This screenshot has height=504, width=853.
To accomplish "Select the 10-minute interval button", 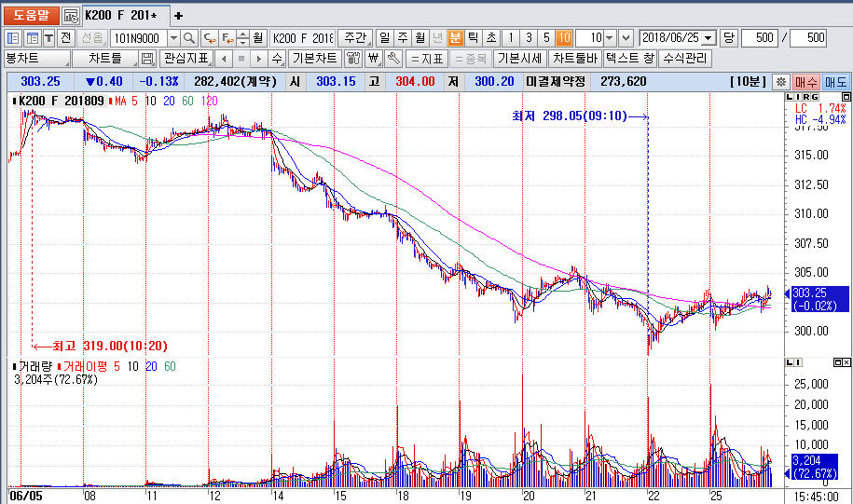I will [x=564, y=38].
